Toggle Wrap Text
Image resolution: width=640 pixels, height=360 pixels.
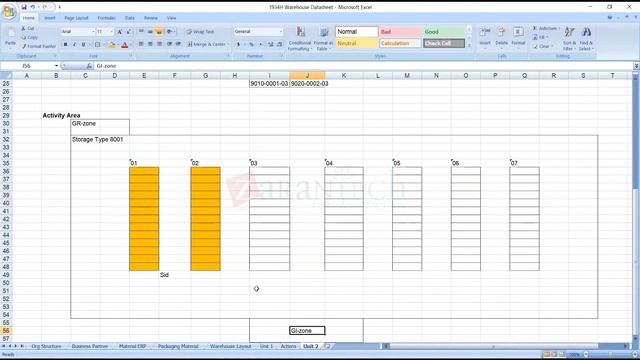[x=200, y=32]
